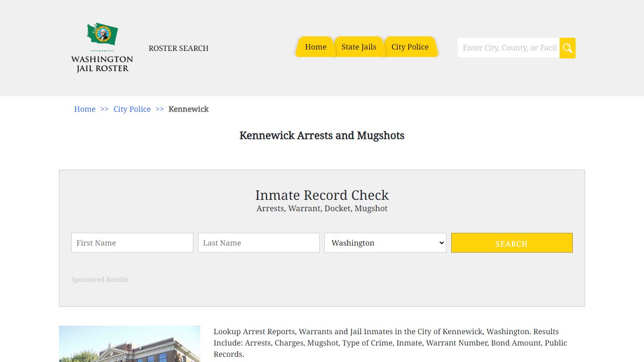644x362 pixels.
Task: Click the Arrests, Warrant, Docket, Mugshot subtitle
Action: coord(322,208)
